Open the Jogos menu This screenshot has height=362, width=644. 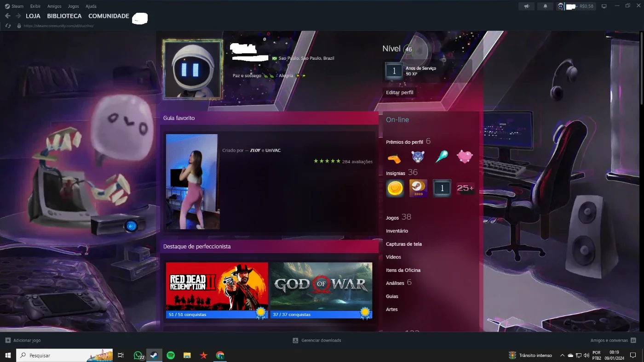[x=73, y=6]
